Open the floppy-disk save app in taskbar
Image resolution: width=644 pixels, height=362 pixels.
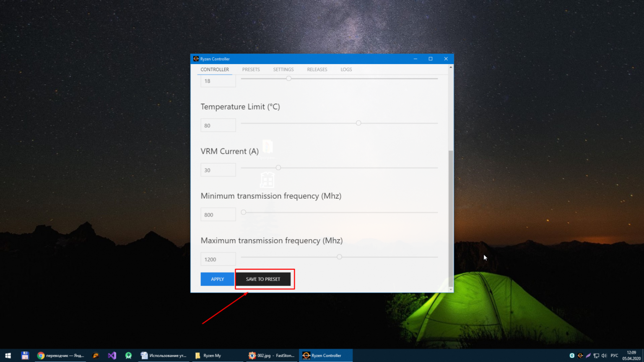pyautogui.click(x=25, y=355)
